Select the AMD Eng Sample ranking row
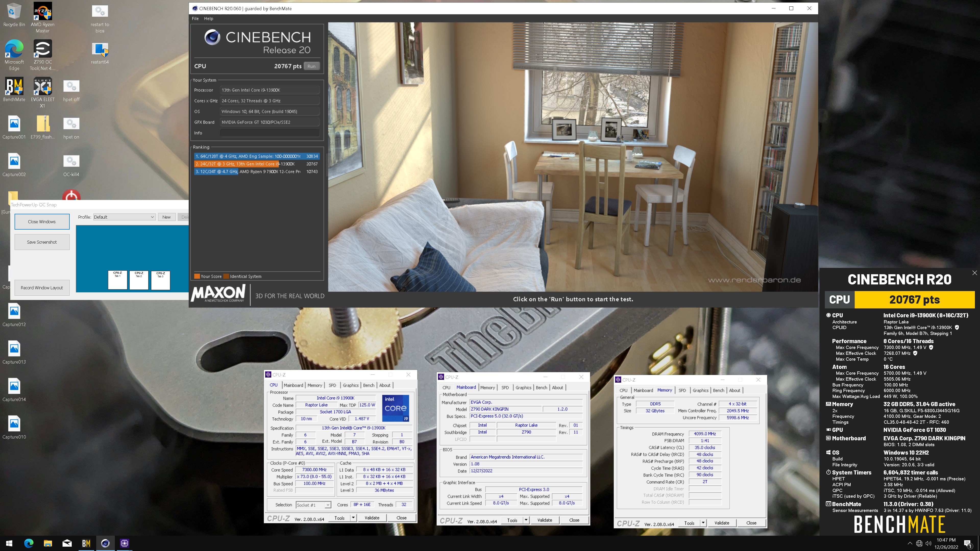 click(x=256, y=156)
